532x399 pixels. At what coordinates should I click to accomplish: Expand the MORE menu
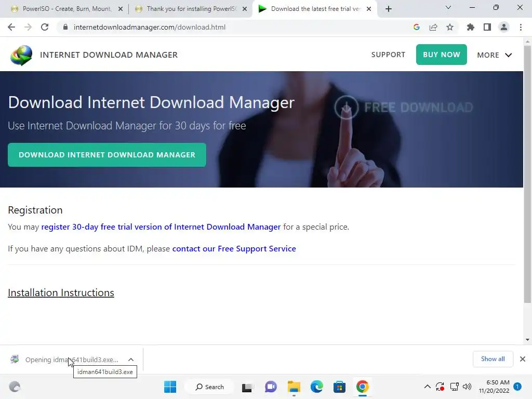tap(495, 55)
